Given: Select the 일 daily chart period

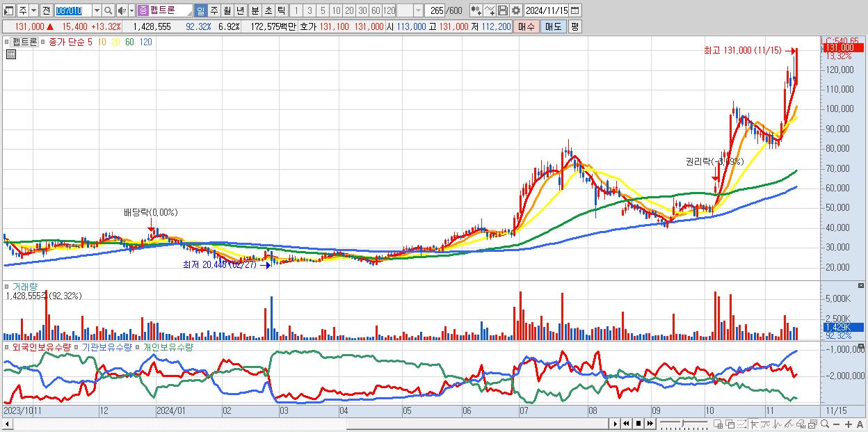Looking at the screenshot, I should [x=200, y=10].
